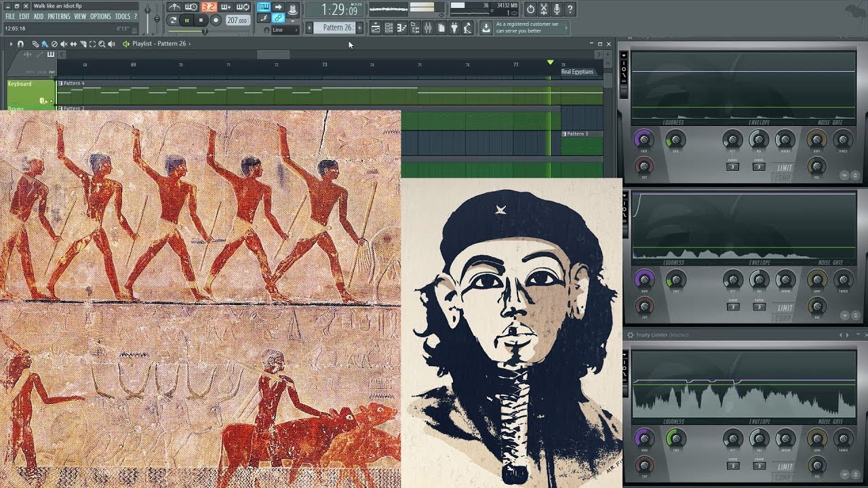Select the playlist paint brush tool
The width and height of the screenshot is (868, 488).
pos(45,44)
